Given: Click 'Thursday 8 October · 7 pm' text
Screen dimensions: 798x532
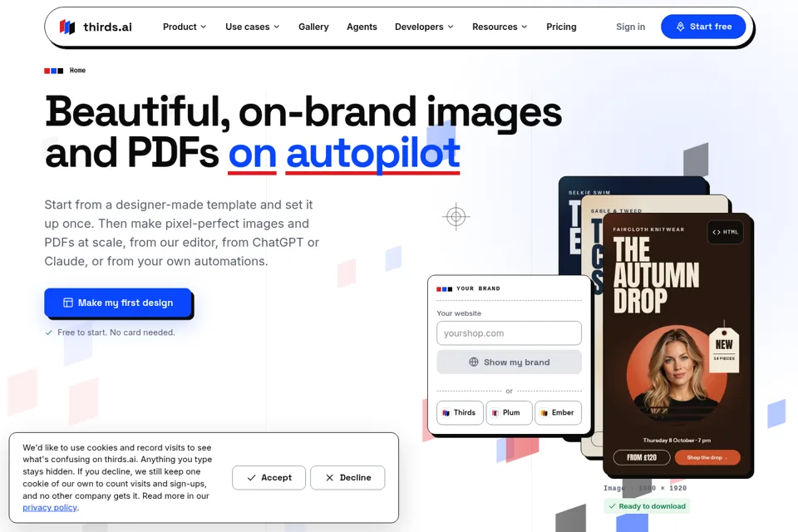Looking at the screenshot, I should coord(677,441).
